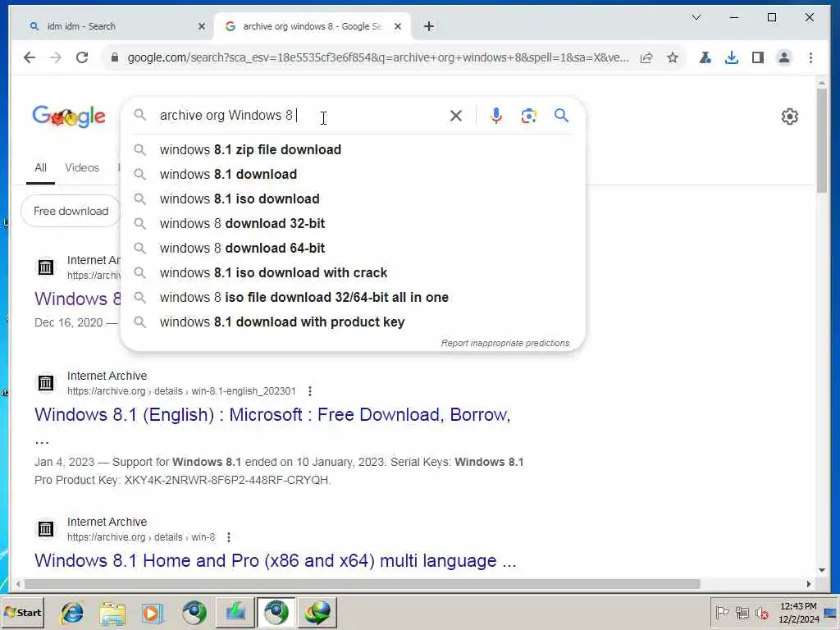Screen dimensions: 840x630
Task: Go to the Google homepage logo
Action: 69,116
